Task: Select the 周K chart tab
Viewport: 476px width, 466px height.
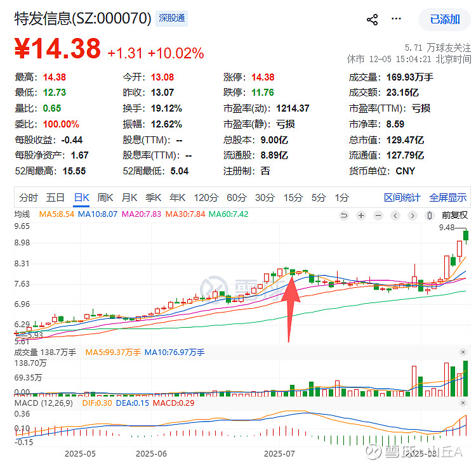Action: tap(105, 198)
